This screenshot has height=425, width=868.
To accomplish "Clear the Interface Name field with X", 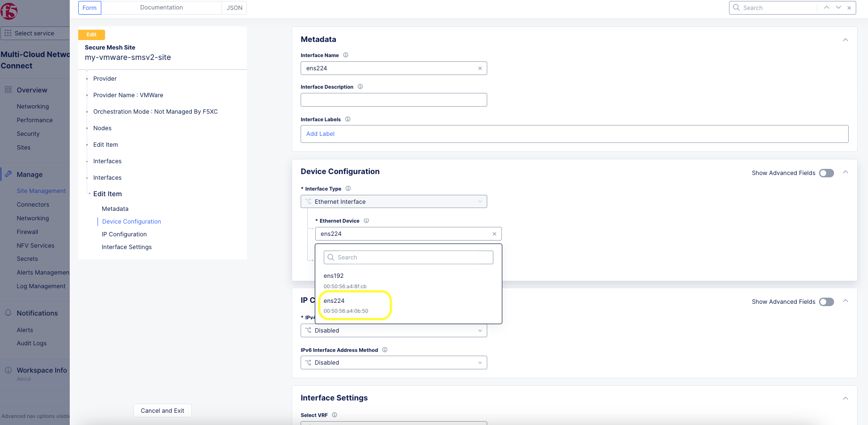I will tap(480, 68).
